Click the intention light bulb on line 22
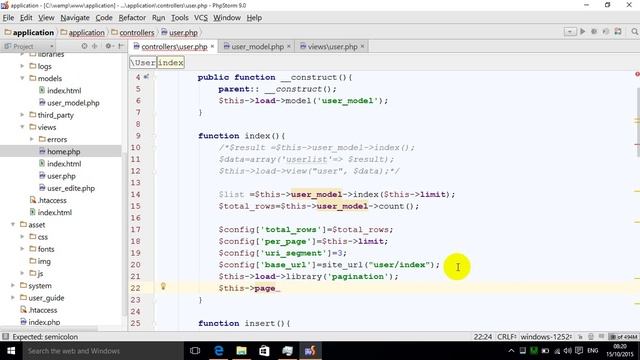The image size is (640, 360). tap(163, 286)
